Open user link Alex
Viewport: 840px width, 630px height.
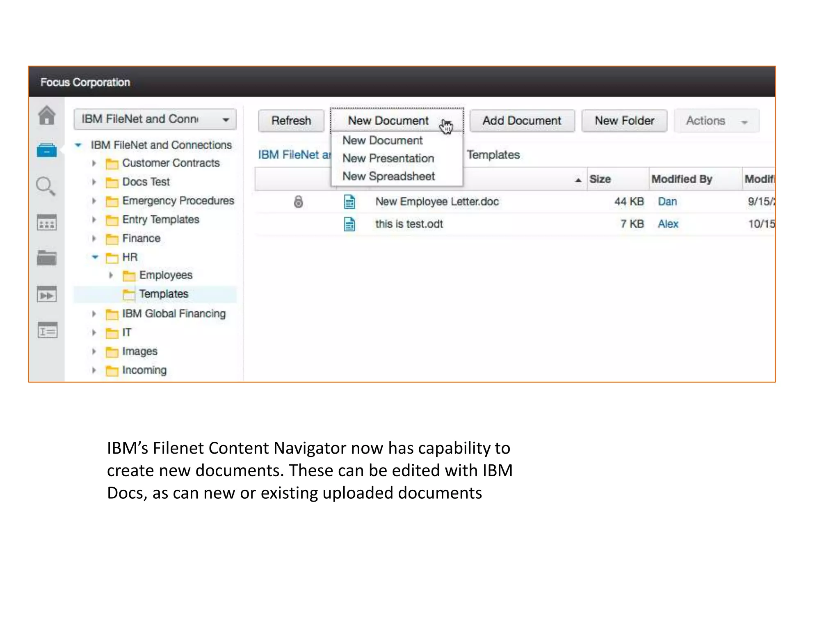point(668,224)
